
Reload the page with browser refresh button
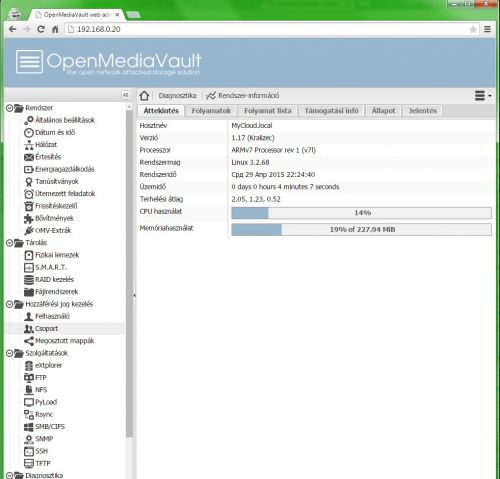pyautogui.click(x=41, y=29)
